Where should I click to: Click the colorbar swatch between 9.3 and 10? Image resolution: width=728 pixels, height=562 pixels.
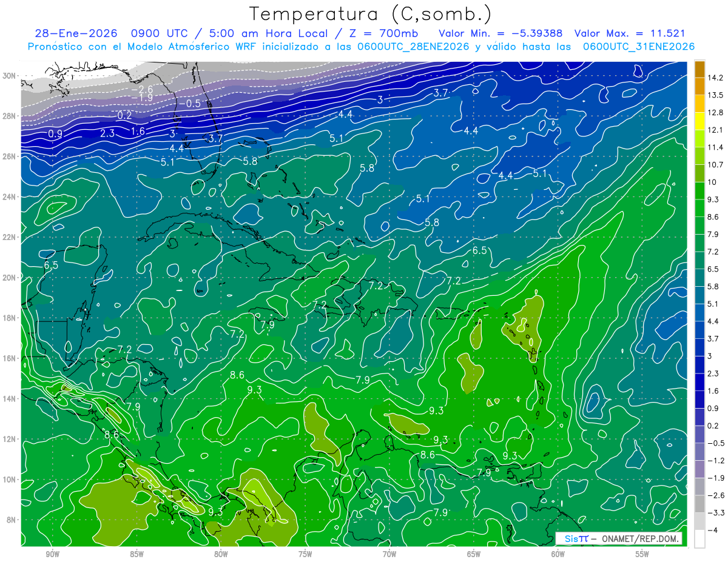pyautogui.click(x=699, y=191)
